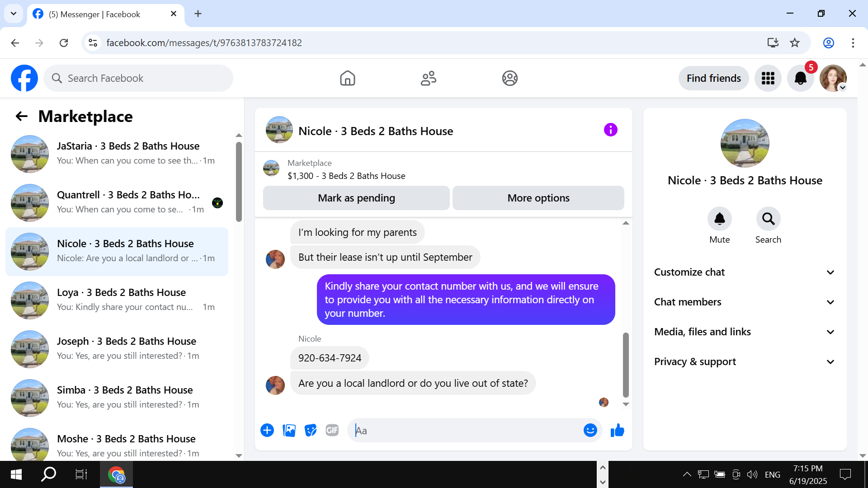The image size is (868, 488).
Task: Open JaStaria conversation
Action: 117,154
